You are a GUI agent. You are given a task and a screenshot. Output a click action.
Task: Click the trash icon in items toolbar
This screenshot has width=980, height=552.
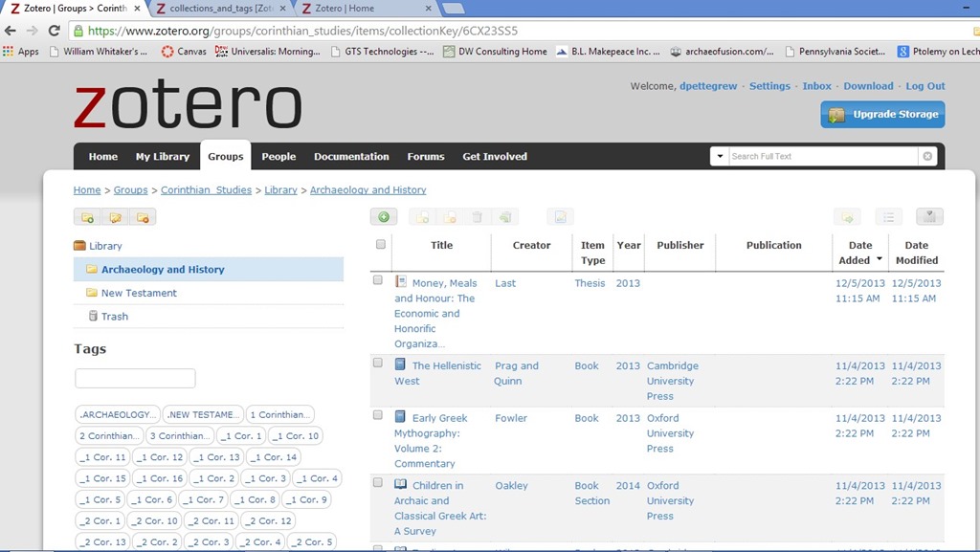pos(477,217)
